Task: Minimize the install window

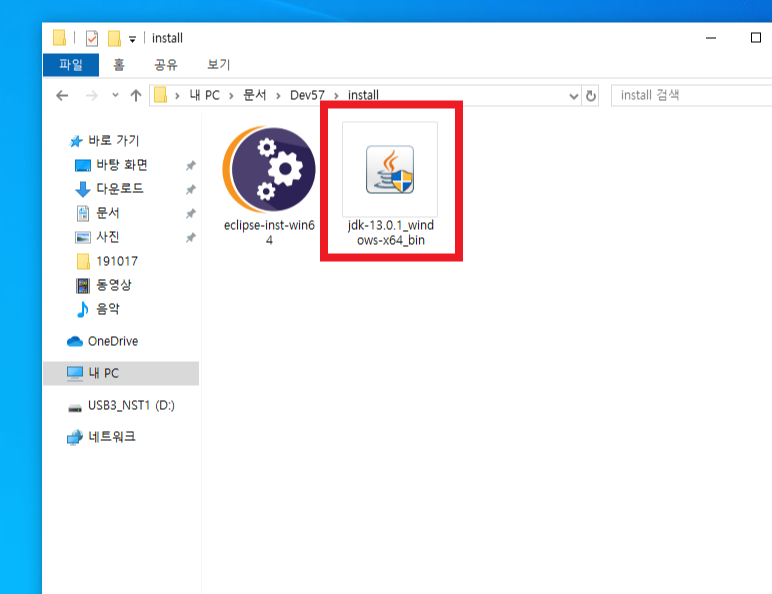Action: [710, 38]
